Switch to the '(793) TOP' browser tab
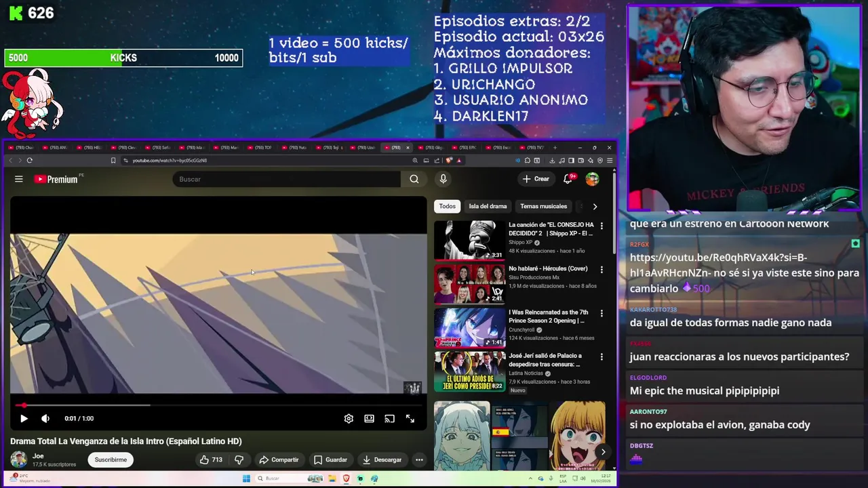Image resolution: width=868 pixels, height=488 pixels. (260, 147)
